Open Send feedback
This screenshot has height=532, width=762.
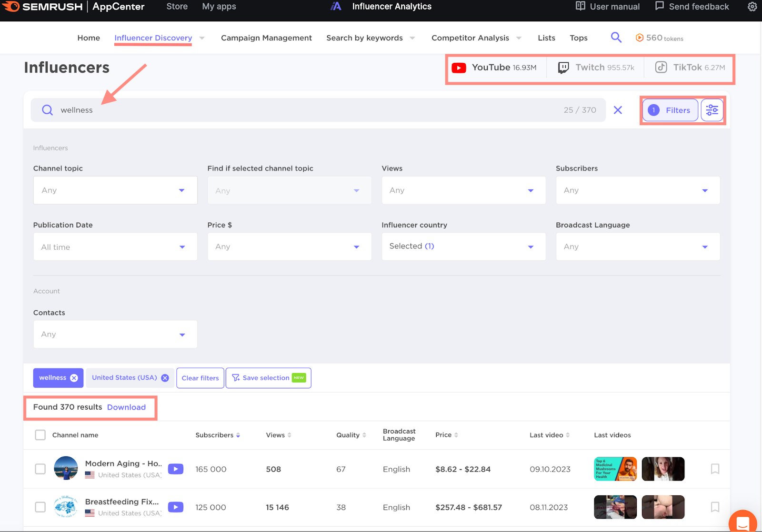pos(691,6)
